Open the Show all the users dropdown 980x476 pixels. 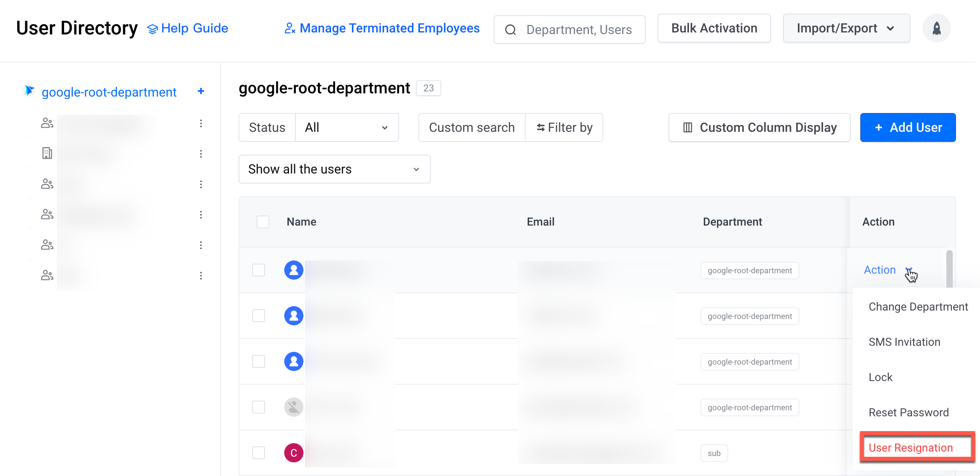335,169
